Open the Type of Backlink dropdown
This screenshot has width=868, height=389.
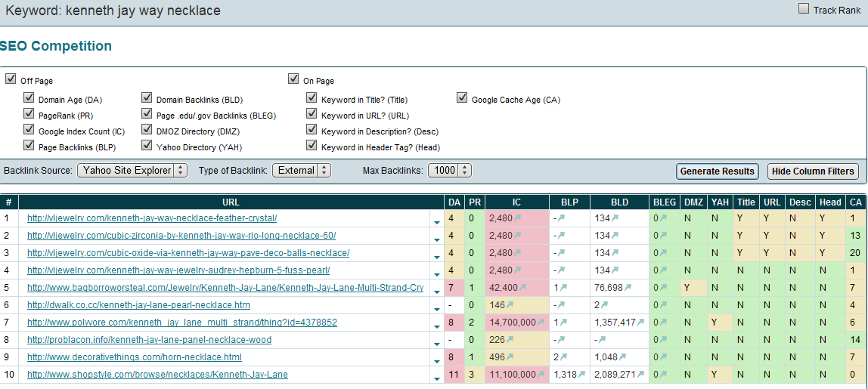(x=302, y=171)
